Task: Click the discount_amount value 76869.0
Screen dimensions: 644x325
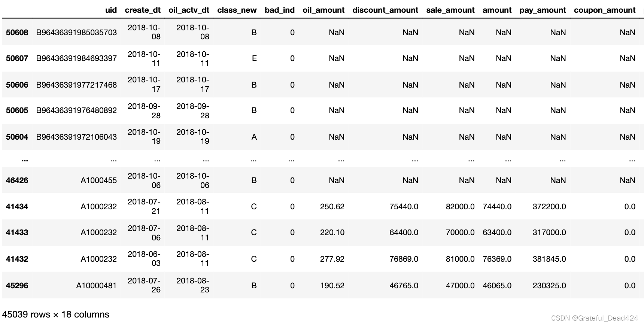Action: click(x=404, y=259)
